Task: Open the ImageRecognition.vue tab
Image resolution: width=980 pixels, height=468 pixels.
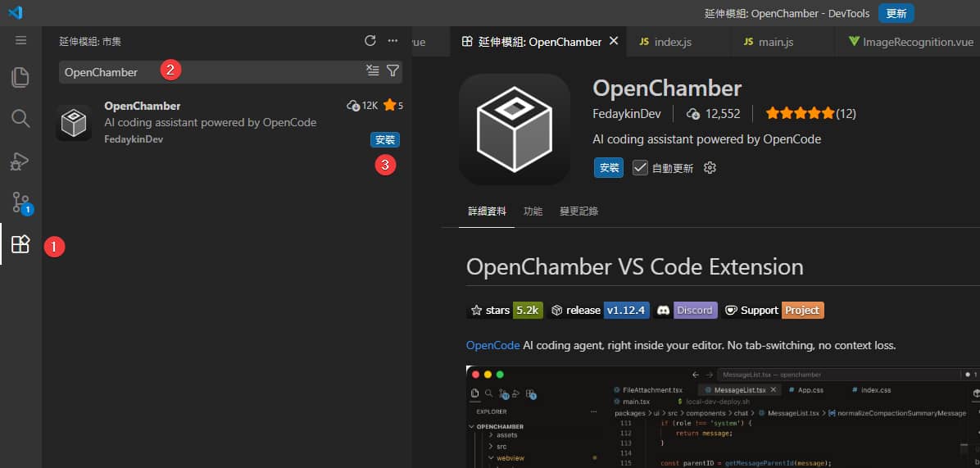Action: coord(911,42)
